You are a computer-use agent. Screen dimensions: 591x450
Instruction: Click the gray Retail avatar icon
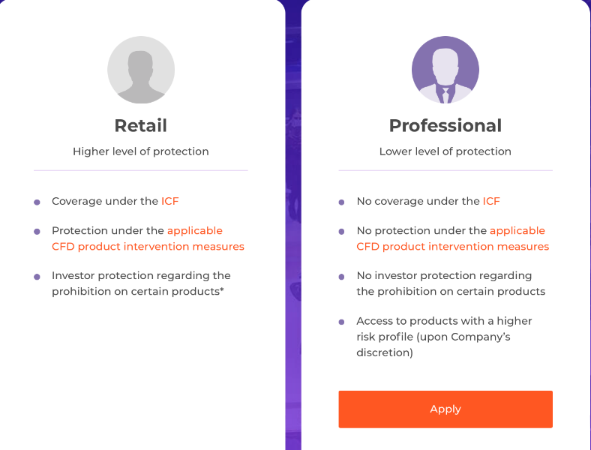(141, 70)
